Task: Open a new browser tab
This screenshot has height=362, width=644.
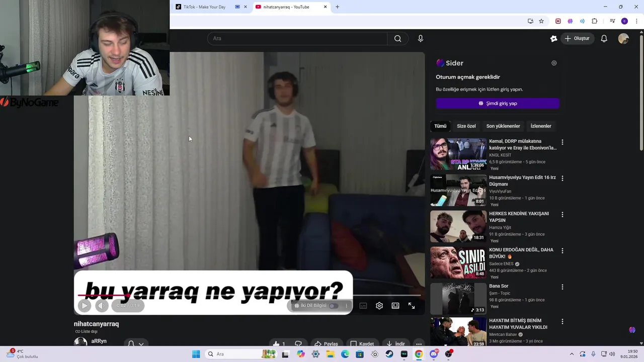Action: (337, 7)
